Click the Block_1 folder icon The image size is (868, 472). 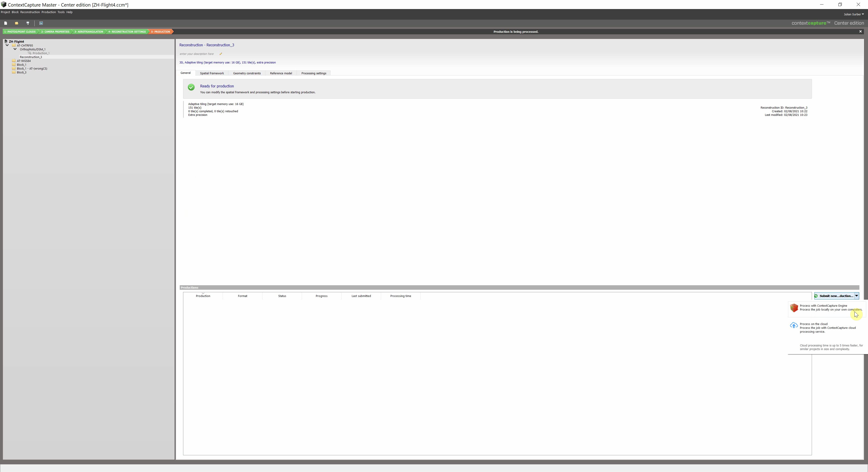(14, 65)
